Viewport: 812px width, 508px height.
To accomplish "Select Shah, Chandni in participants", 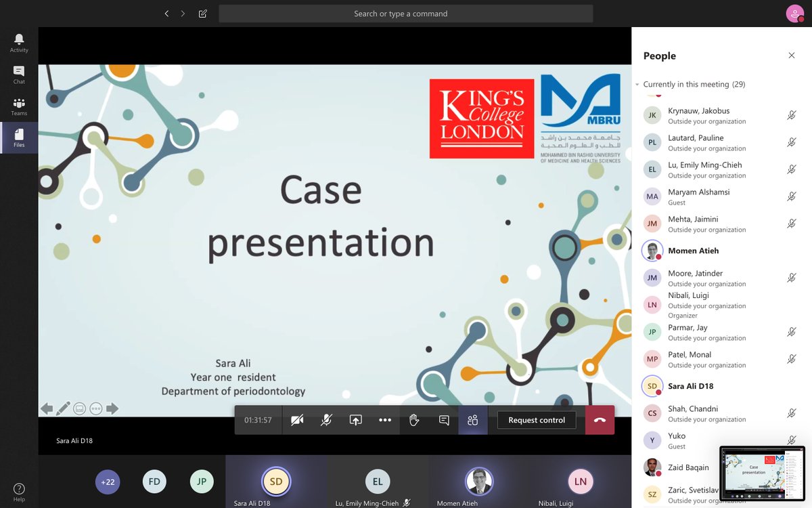I will pos(721,413).
